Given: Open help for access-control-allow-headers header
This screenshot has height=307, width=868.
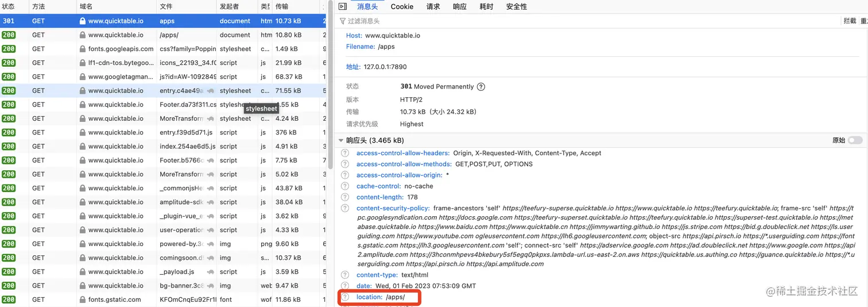Looking at the screenshot, I should [x=345, y=153].
